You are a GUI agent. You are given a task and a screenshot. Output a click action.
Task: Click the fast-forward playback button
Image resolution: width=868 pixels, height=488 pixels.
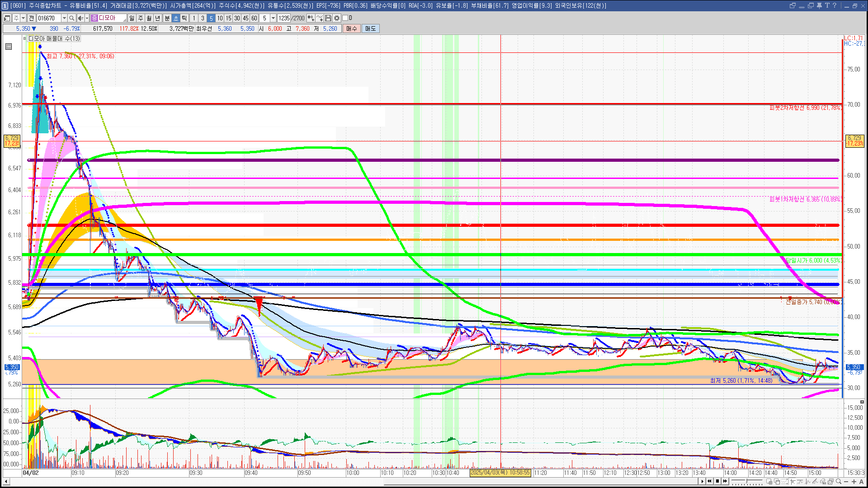click(725, 482)
